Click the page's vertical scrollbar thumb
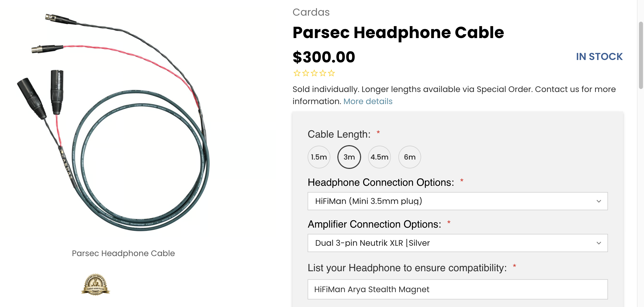Image resolution: width=644 pixels, height=307 pixels. [641, 55]
